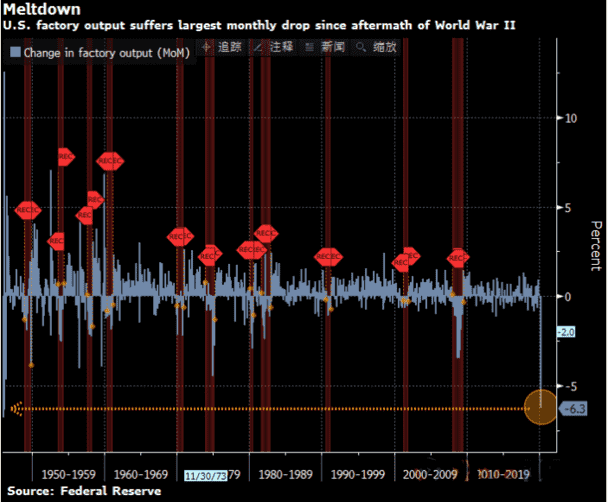Click the 2010-2019 label on the x-axis
The width and height of the screenshot is (608, 502).
pos(504,472)
